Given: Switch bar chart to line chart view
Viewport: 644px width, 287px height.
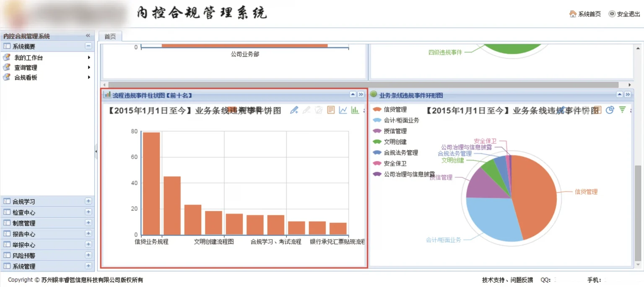Looking at the screenshot, I should [343, 110].
